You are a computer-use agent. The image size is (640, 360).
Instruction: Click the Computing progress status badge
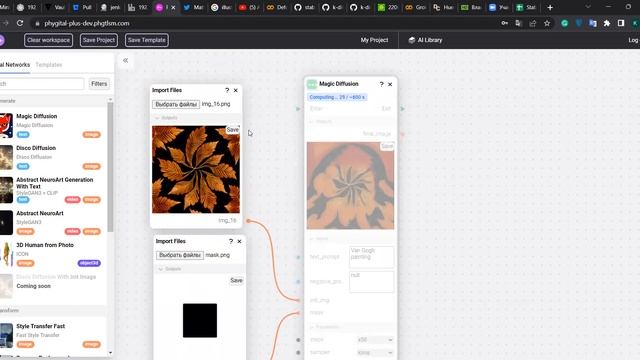pos(337,97)
